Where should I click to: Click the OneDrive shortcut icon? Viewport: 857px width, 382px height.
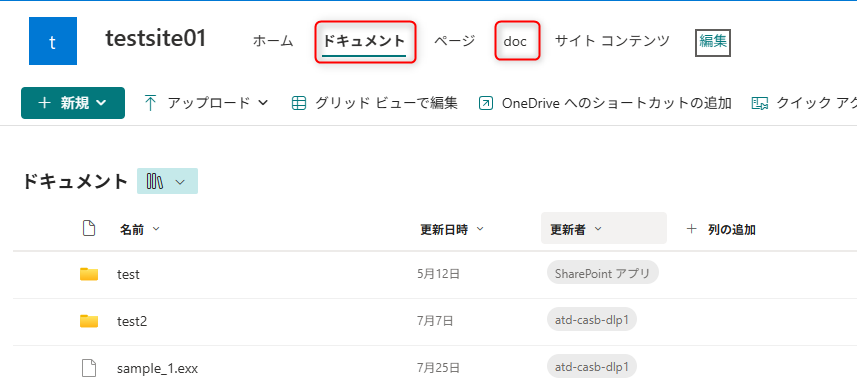pos(485,103)
